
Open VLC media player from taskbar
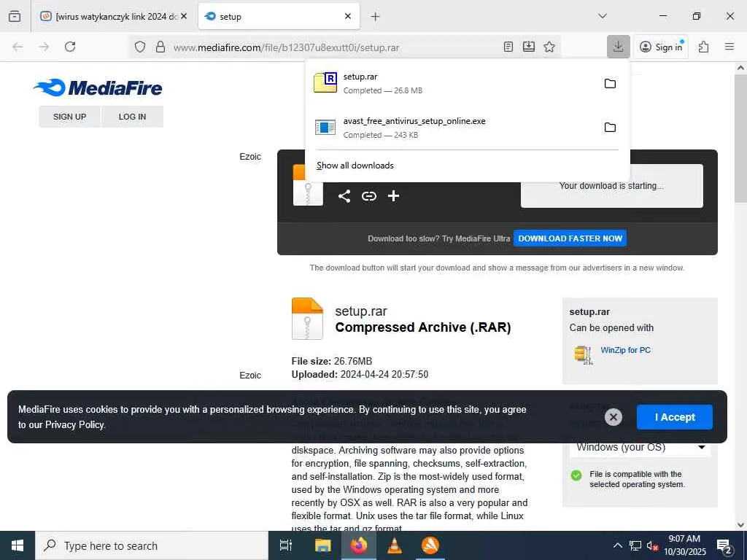(x=395, y=545)
